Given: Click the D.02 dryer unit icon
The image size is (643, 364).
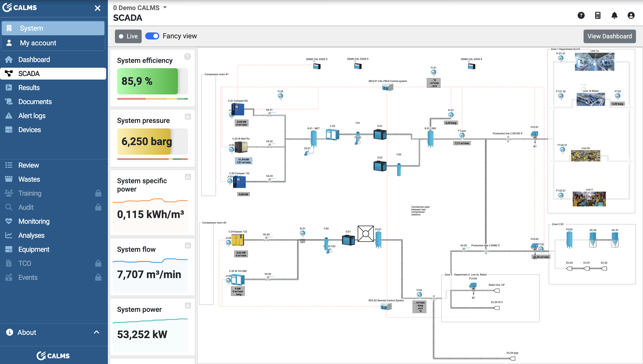Looking at the screenshot, I should click(x=380, y=166).
